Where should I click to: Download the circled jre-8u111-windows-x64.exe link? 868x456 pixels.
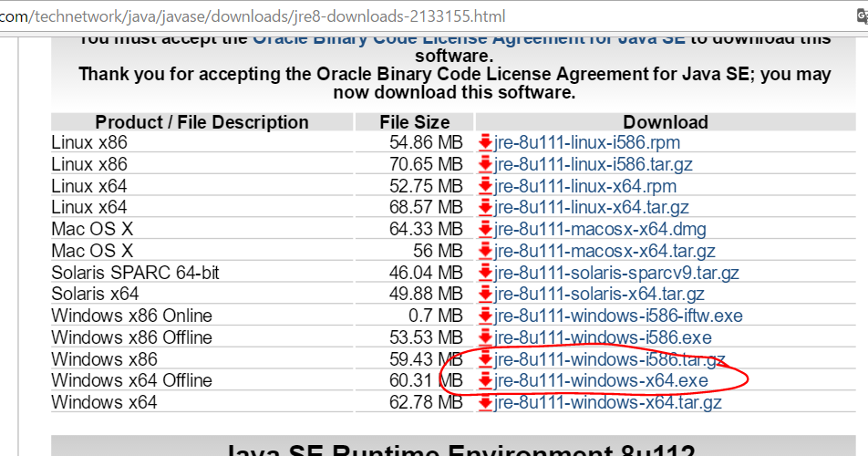(600, 380)
